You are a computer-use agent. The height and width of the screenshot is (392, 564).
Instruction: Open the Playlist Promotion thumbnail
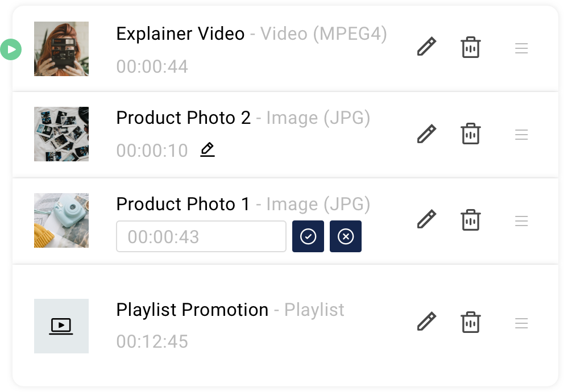pyautogui.click(x=61, y=326)
